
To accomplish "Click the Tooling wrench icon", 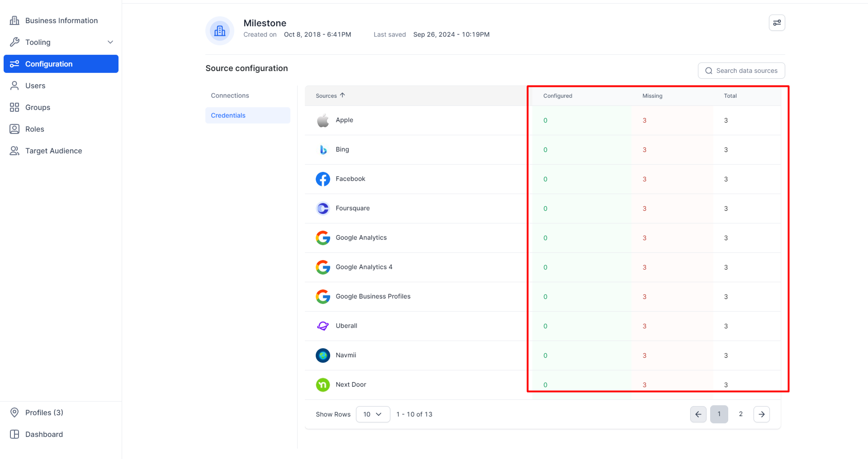I will [14, 42].
